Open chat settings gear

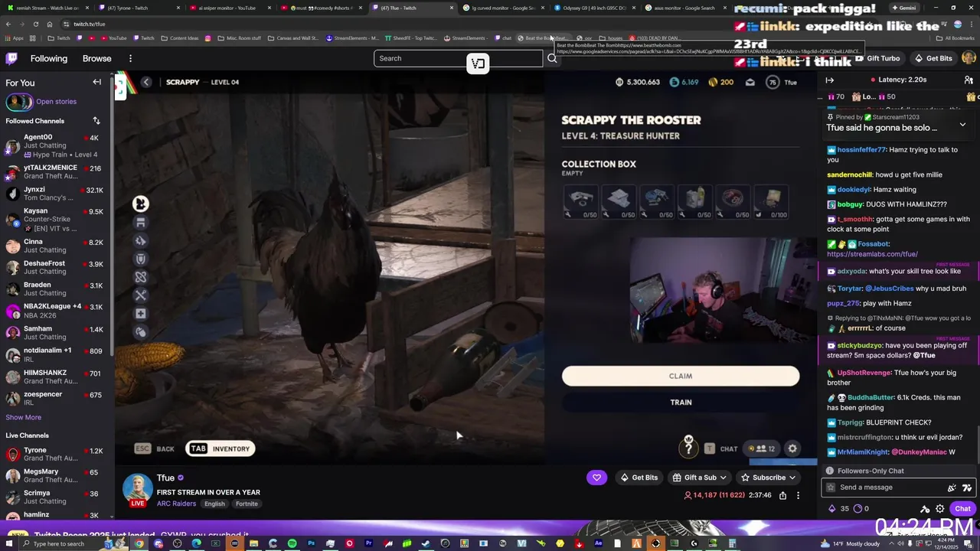pos(940,509)
